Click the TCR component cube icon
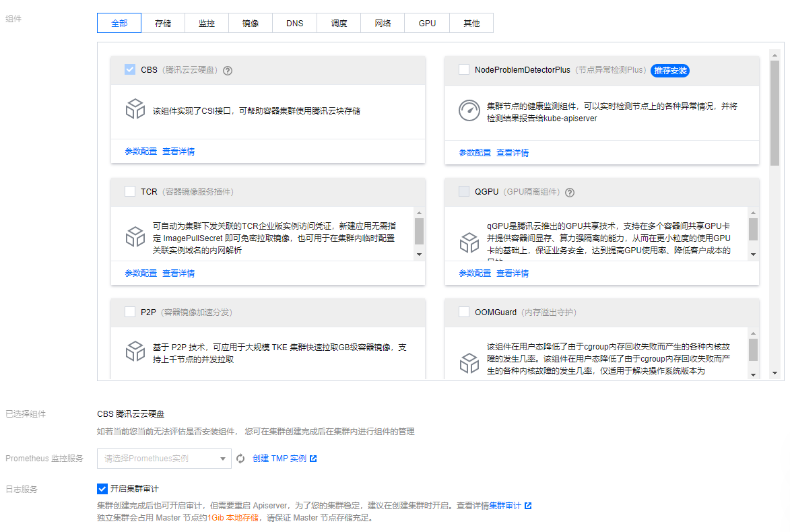This screenshot has width=790, height=532. pos(135,236)
